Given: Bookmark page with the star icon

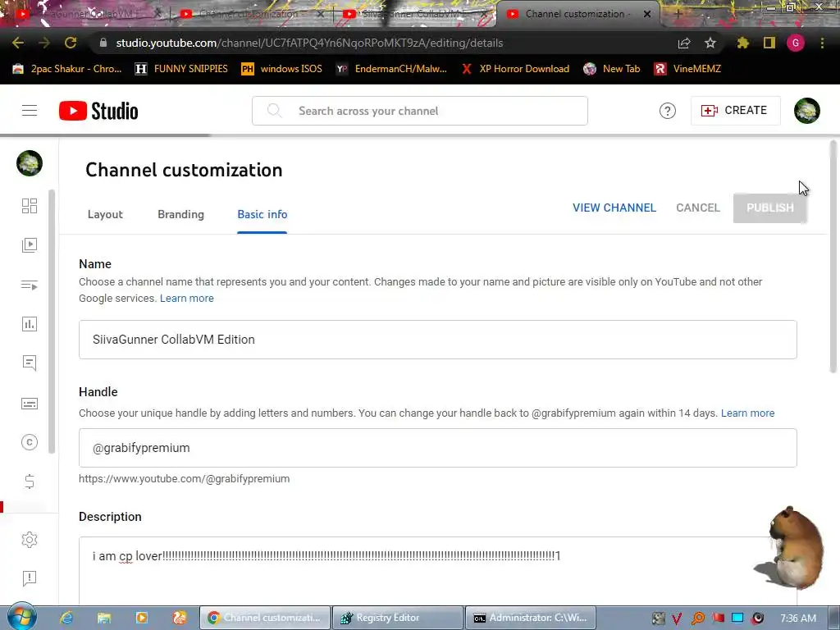Looking at the screenshot, I should pyautogui.click(x=710, y=43).
